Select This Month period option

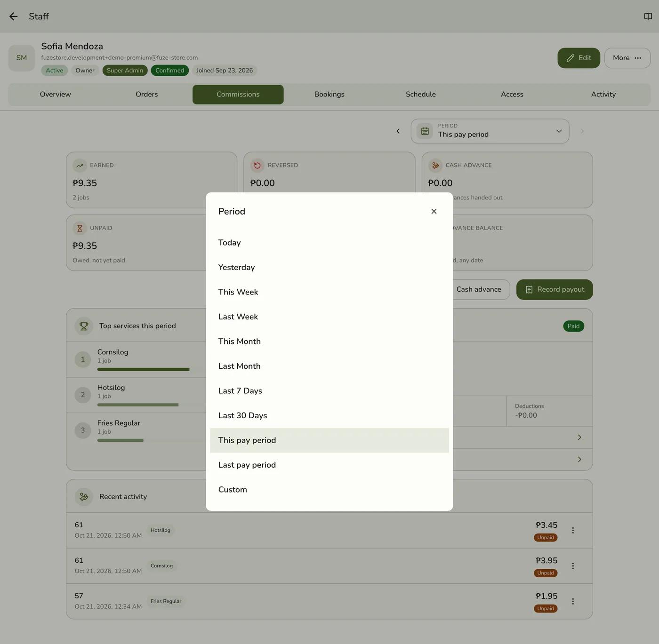(x=329, y=342)
